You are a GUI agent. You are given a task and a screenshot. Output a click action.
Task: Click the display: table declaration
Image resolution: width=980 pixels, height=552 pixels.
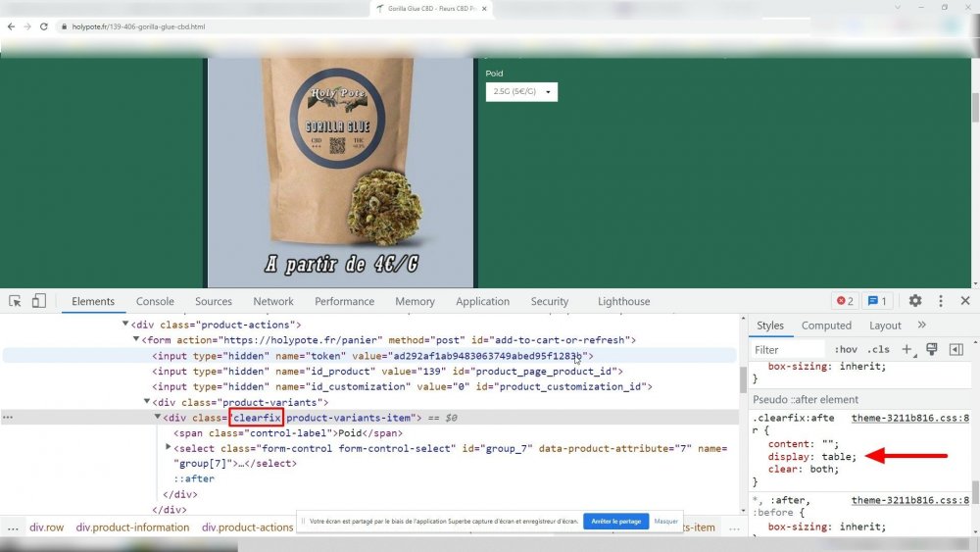[x=811, y=456]
